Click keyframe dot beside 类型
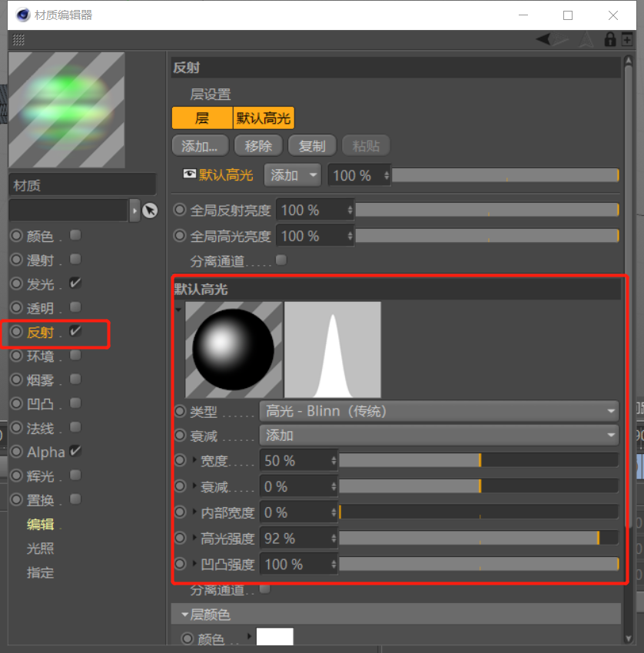The image size is (644, 653). coord(180,411)
